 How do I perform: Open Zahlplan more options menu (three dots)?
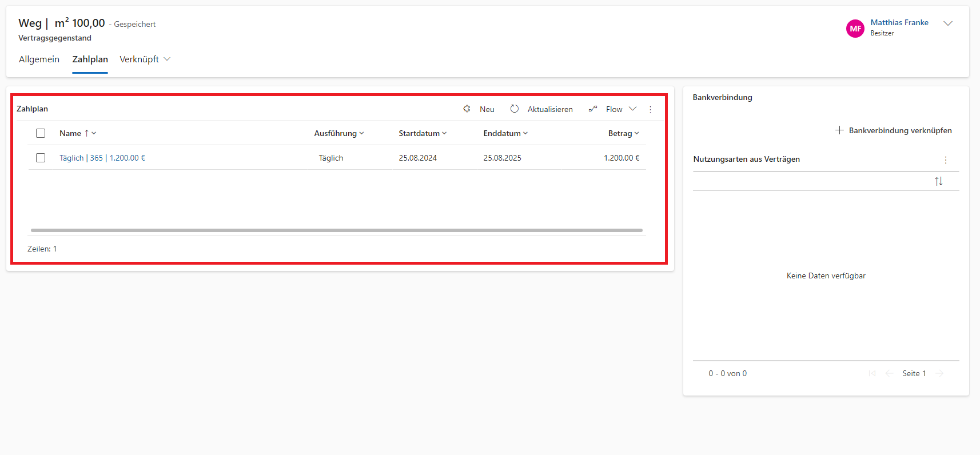coord(650,110)
